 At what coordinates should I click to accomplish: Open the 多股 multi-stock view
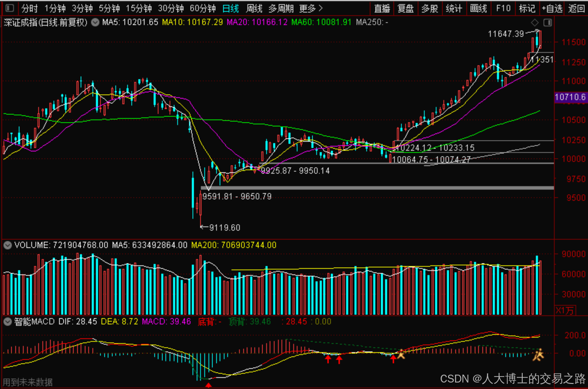(430, 8)
